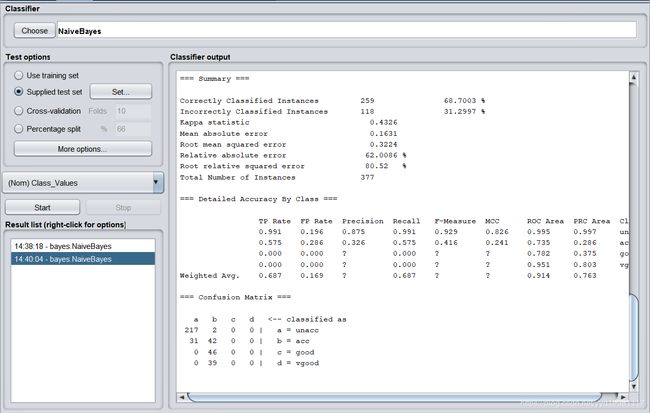Click the 68.7003 % accuracy value
650x413 pixels.
(464, 101)
